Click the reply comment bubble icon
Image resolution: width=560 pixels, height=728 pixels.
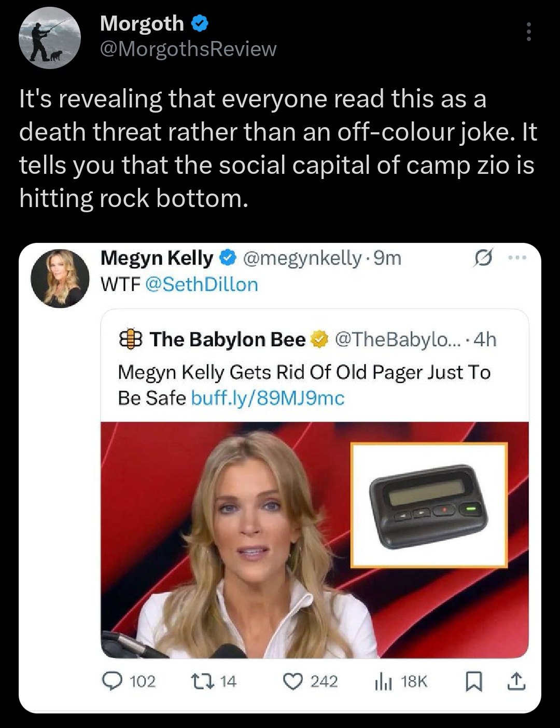pyautogui.click(x=110, y=681)
